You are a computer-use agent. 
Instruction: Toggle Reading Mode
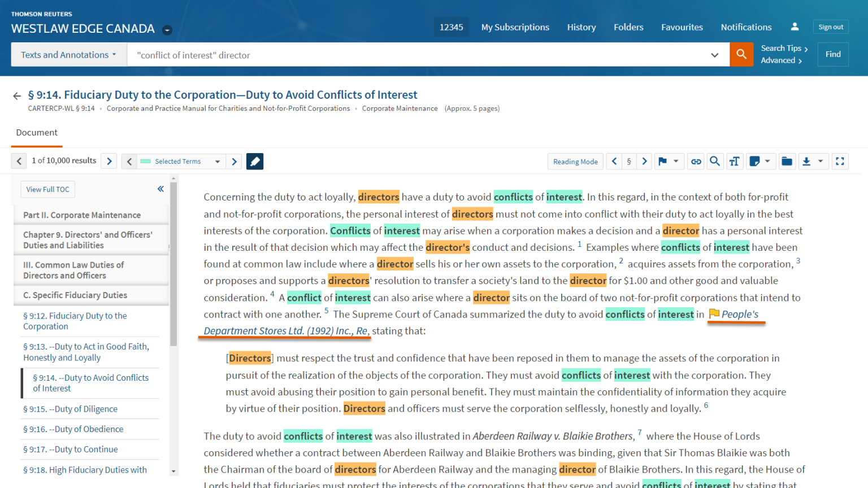pos(575,161)
